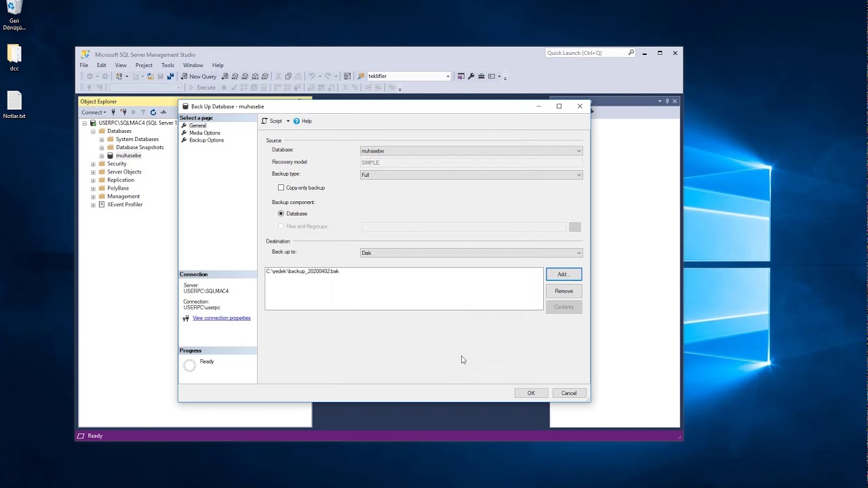Click the Refresh icon in Object Explorer
868x488 pixels.
click(x=153, y=112)
